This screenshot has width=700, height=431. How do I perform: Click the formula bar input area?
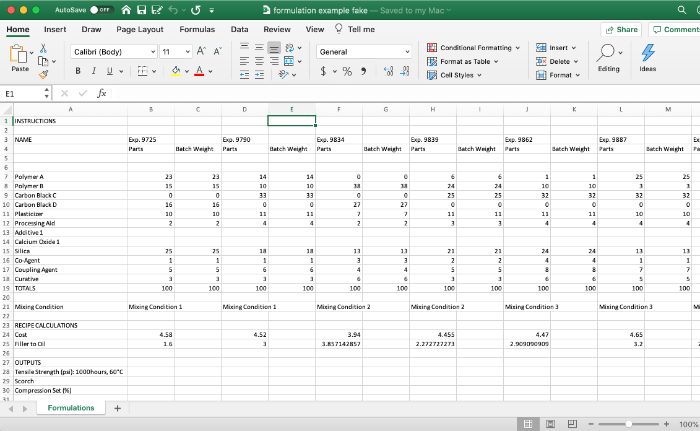click(404, 93)
